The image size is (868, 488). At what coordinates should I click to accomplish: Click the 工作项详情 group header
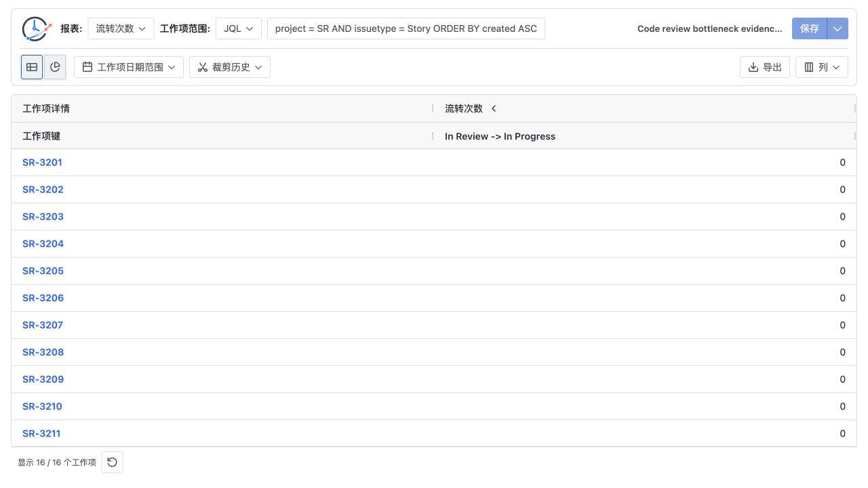[46, 108]
